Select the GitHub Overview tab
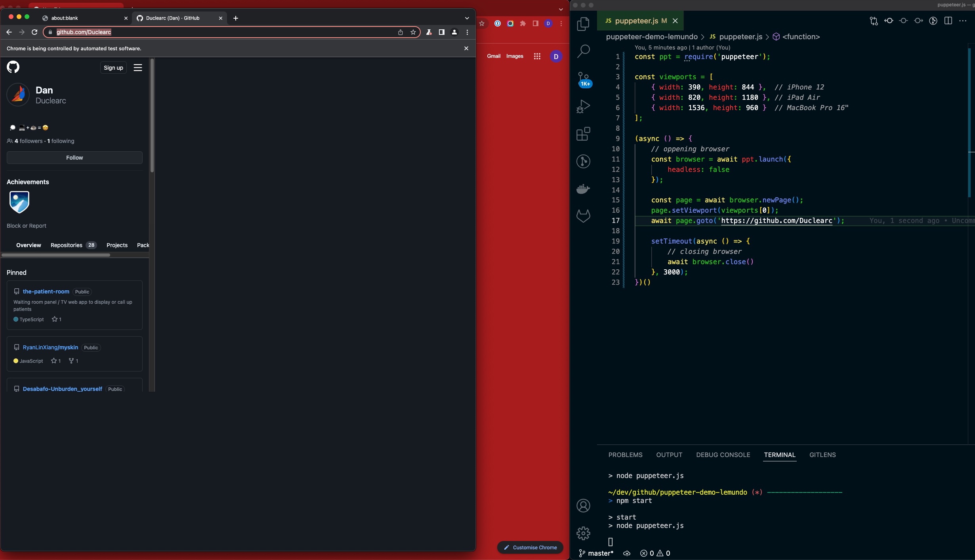 coord(29,245)
